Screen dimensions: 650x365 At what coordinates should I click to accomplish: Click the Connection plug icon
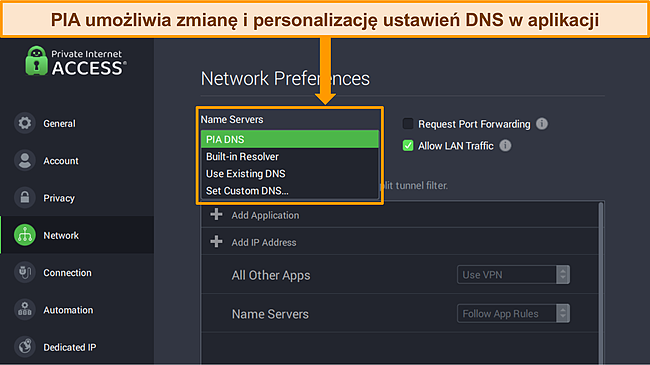(x=25, y=273)
